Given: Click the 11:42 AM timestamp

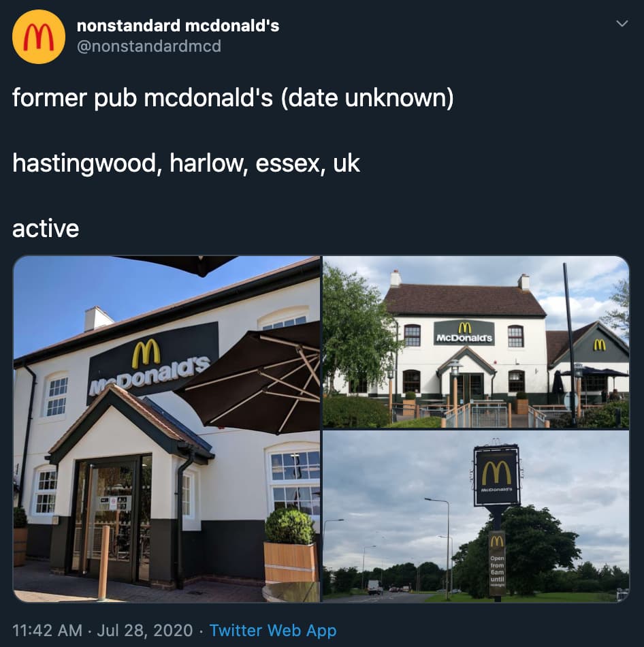Looking at the screenshot, I should (47, 631).
